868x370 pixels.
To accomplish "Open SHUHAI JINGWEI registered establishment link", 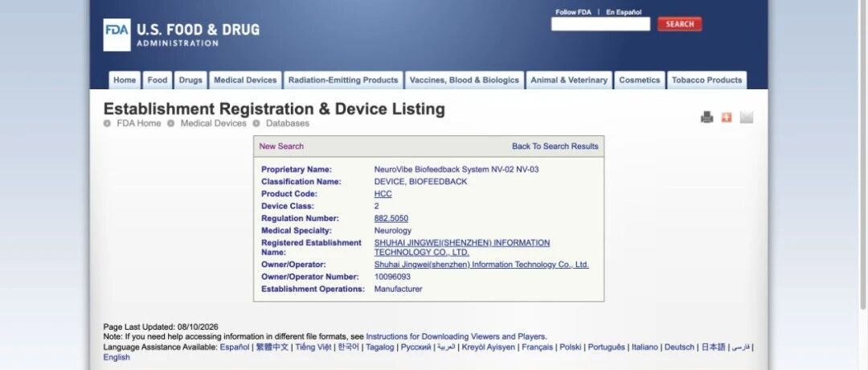I will [x=462, y=248].
